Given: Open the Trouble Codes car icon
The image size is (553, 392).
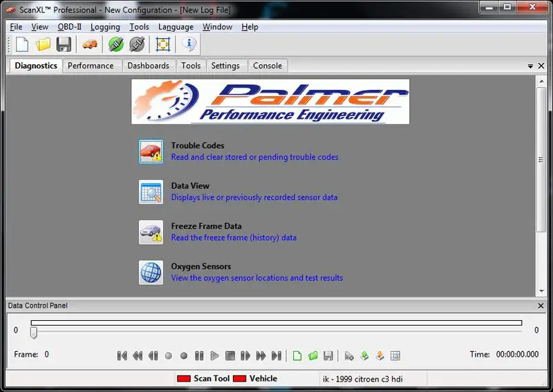Looking at the screenshot, I should pyautogui.click(x=151, y=151).
